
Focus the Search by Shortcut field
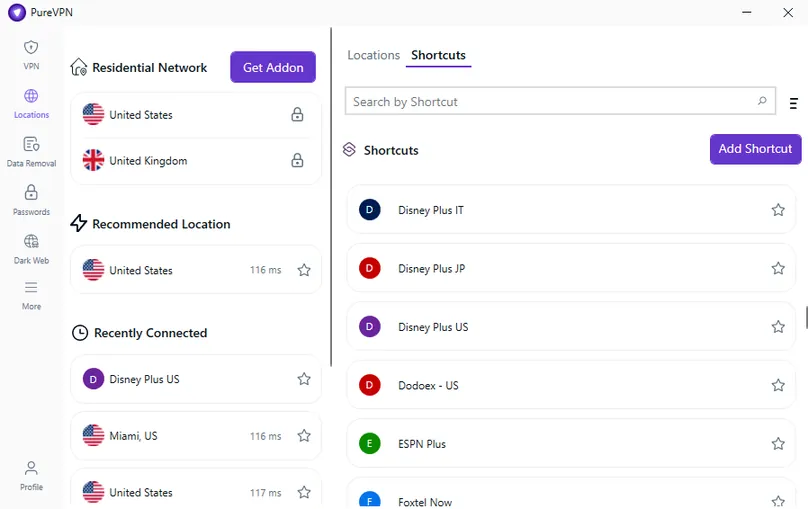pos(560,101)
